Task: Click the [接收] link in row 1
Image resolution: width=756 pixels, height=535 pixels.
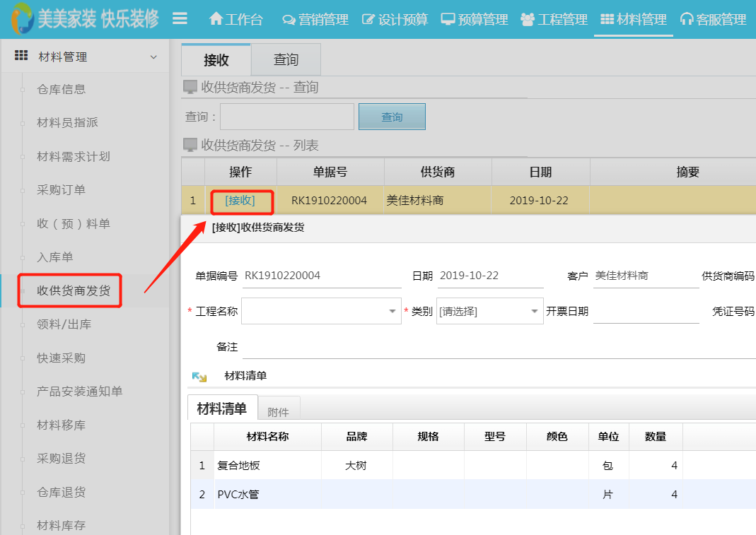Action: [241, 201]
